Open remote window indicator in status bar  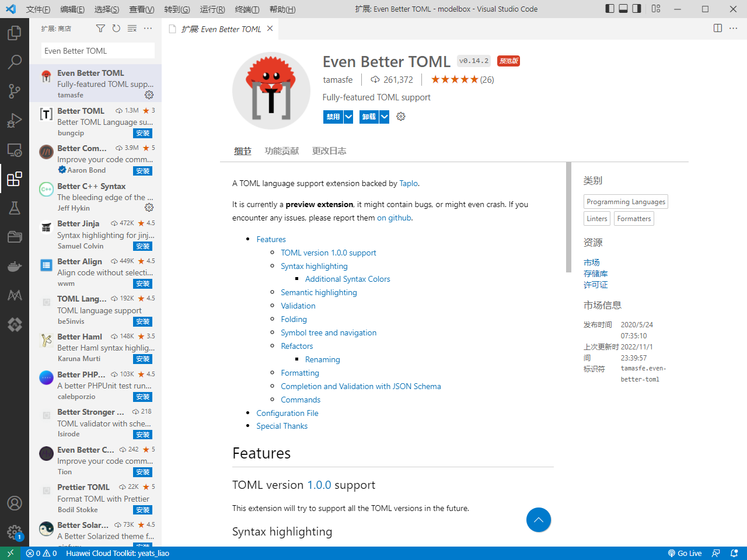10,554
